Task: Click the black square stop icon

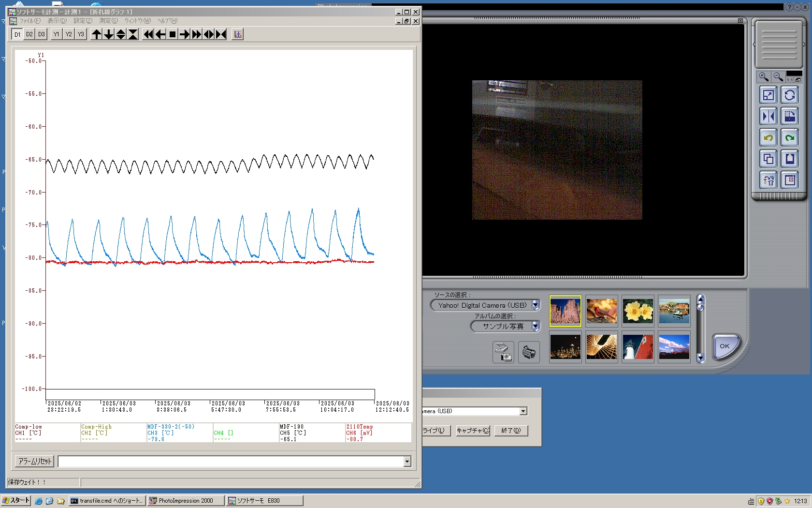Action: [x=173, y=34]
